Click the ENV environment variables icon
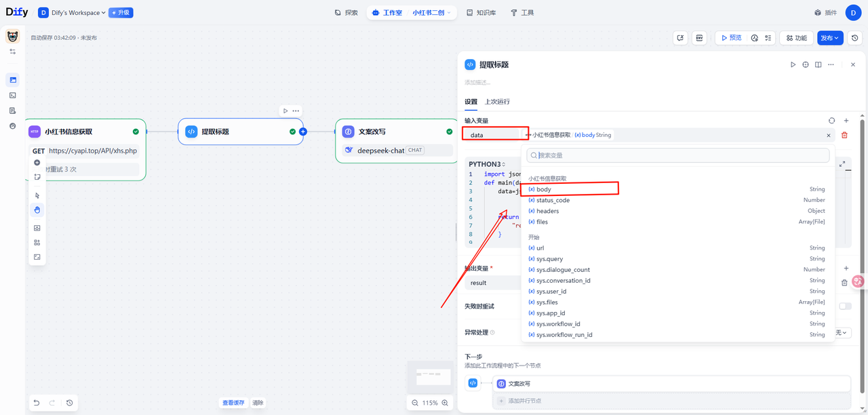This screenshot has width=868, height=415. point(699,38)
